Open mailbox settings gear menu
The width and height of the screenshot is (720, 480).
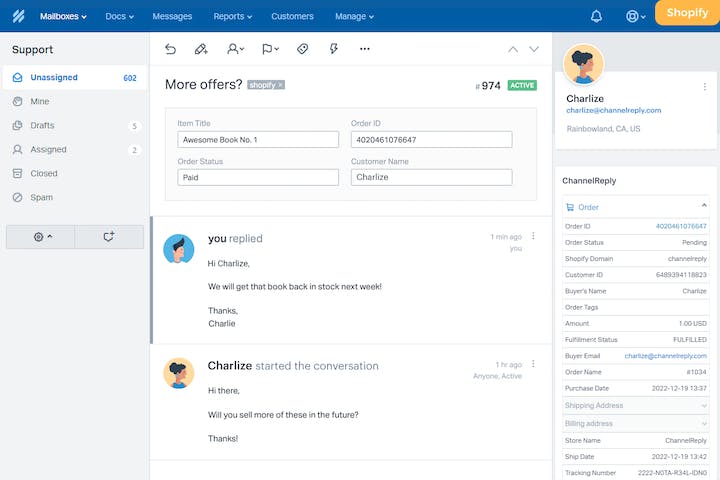[41, 237]
